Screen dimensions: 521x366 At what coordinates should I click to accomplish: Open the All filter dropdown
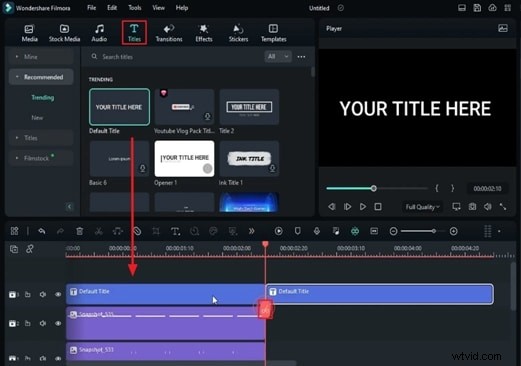click(x=278, y=57)
